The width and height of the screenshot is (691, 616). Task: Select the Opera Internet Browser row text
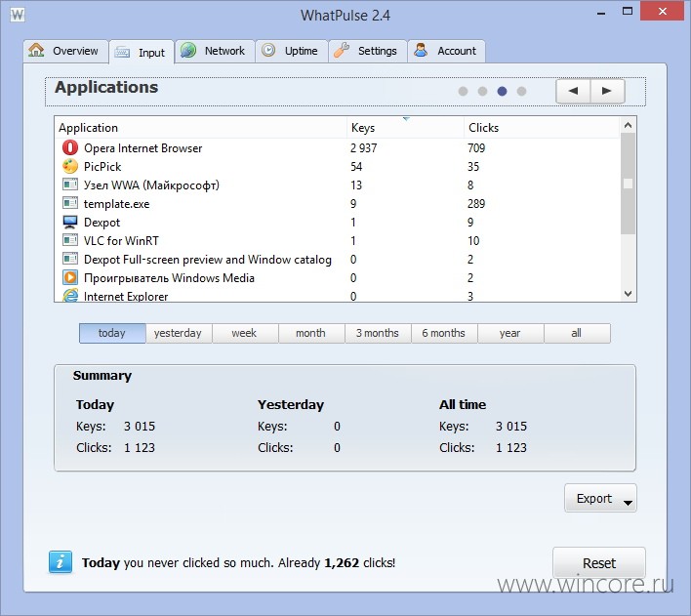click(x=143, y=148)
